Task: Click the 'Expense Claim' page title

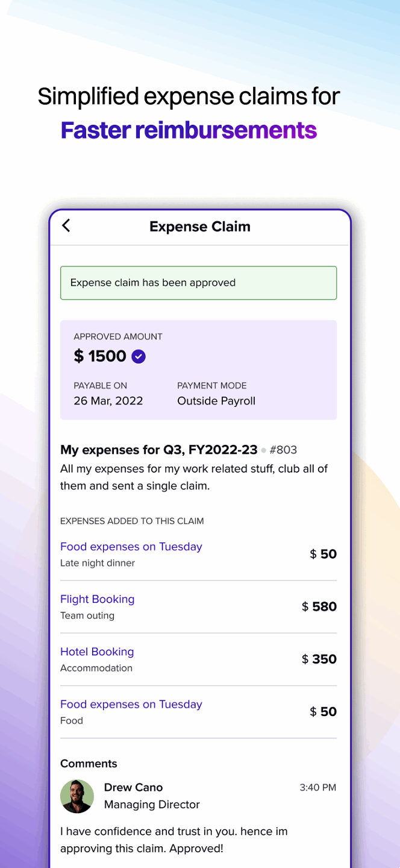Action: coord(200,227)
